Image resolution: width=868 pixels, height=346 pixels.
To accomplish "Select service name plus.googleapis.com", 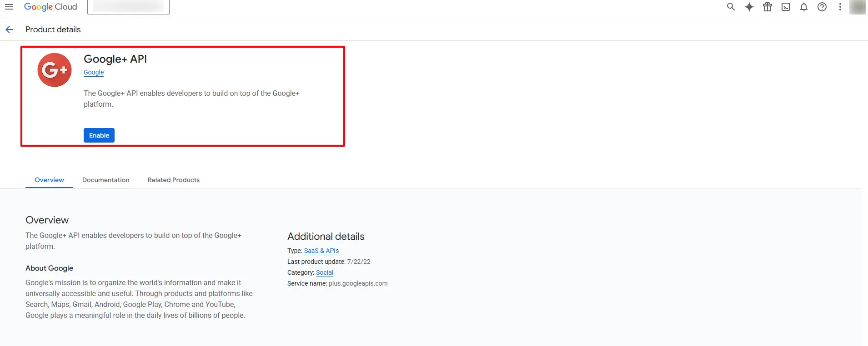I will tap(358, 283).
